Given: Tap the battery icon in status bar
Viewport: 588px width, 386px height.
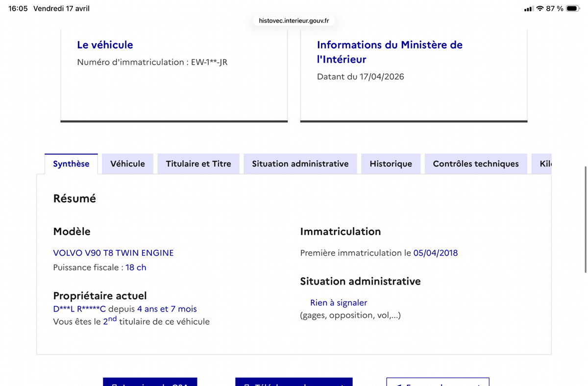Looking at the screenshot, I should (x=572, y=9).
